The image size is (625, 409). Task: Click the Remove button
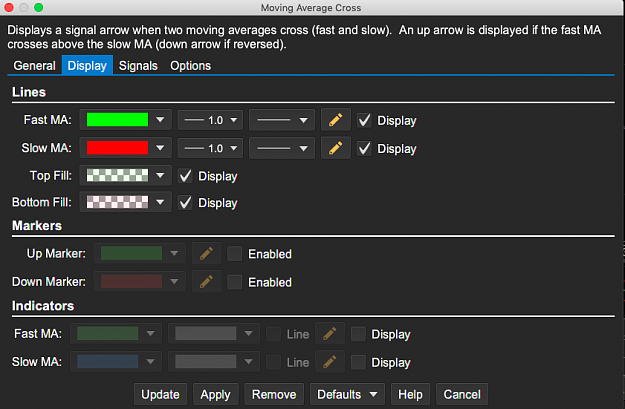point(274,395)
